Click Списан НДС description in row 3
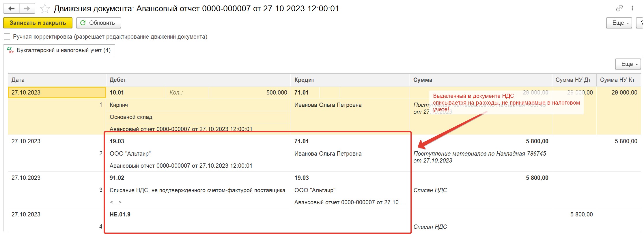The image size is (644, 234). (430, 190)
